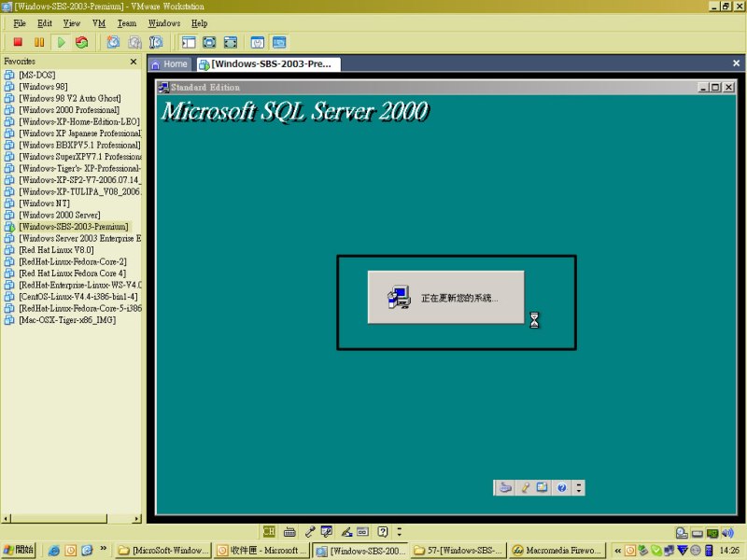747x560 pixels.
Task: Expand hidden system tray icons chevron
Action: 617,551
